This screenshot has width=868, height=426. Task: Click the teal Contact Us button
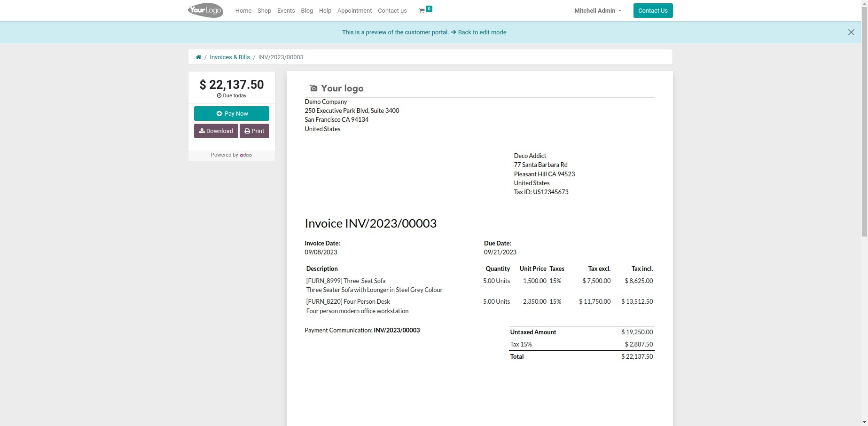[652, 11]
